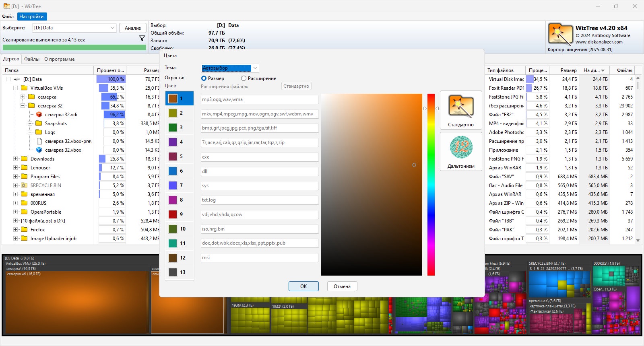Collapse the семерка 32 folder node
Image resolution: width=644 pixels, height=346 pixels.
coord(23,106)
